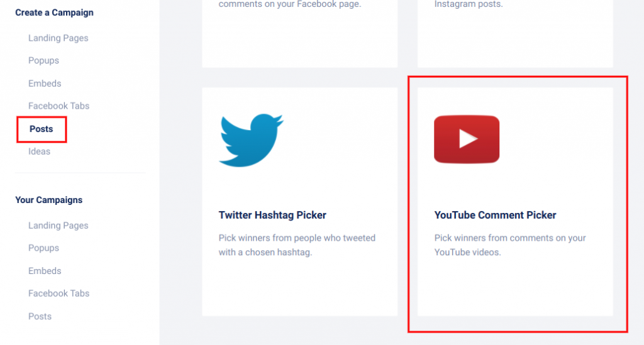The image size is (644, 345).
Task: Open Facebook Tabs under Your Campaigns
Action: (58, 293)
